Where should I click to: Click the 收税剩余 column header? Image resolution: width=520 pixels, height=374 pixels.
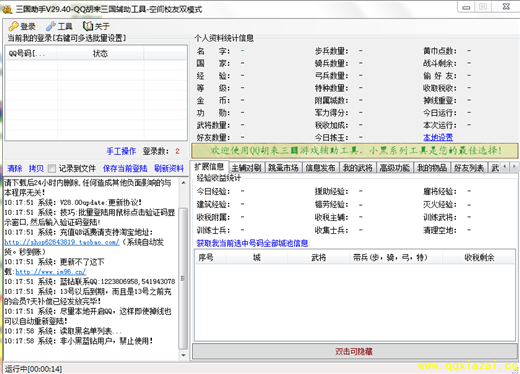(x=479, y=257)
